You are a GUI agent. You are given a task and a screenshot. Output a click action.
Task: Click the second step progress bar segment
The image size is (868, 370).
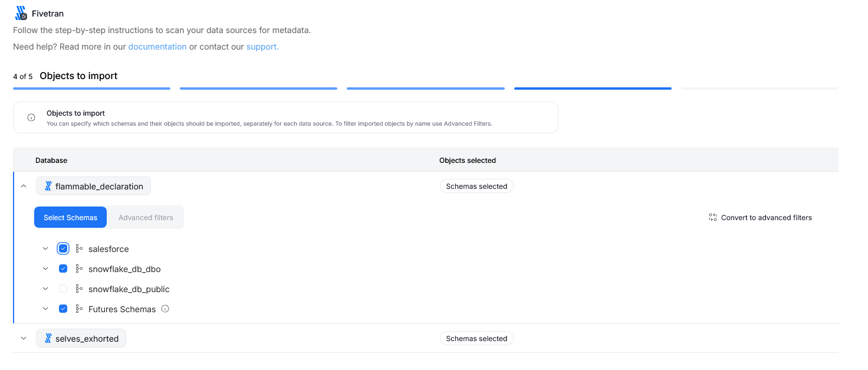coord(258,89)
